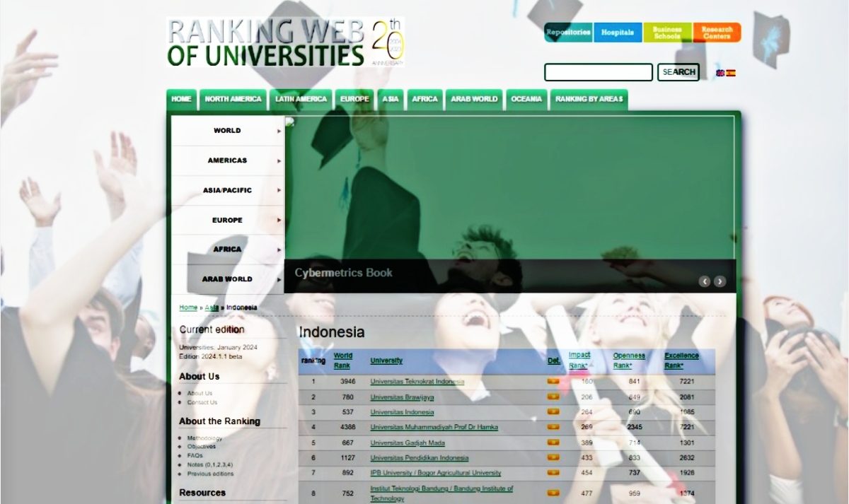Open Universitas Brawijaya link
Viewport: 849px width, 504px height.
pyautogui.click(x=402, y=397)
